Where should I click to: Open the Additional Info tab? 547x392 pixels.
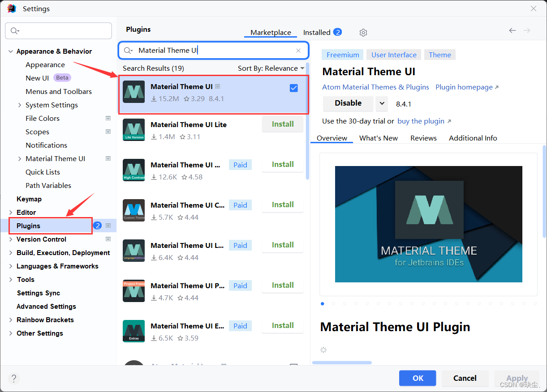(473, 138)
